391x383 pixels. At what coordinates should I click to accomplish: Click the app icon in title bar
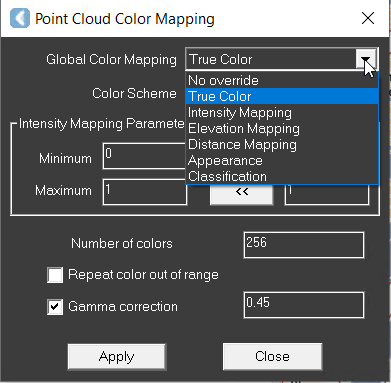click(20, 18)
